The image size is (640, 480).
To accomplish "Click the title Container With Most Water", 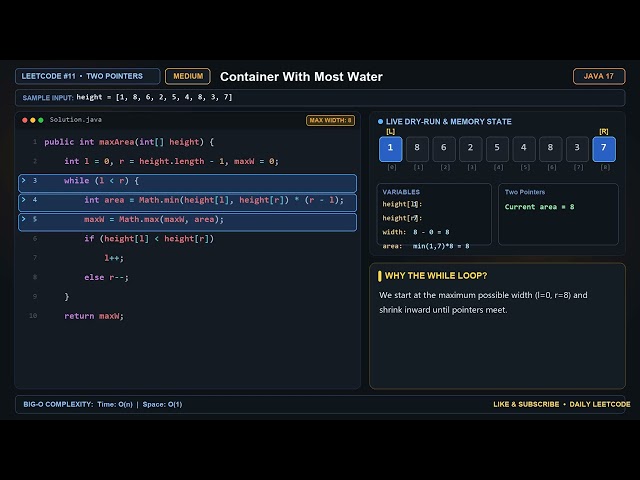I will click(301, 77).
